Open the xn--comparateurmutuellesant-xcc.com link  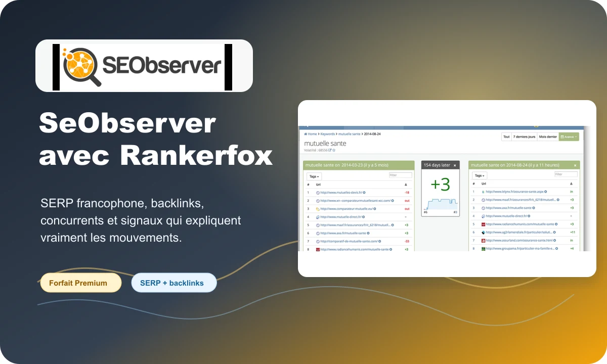(x=356, y=201)
